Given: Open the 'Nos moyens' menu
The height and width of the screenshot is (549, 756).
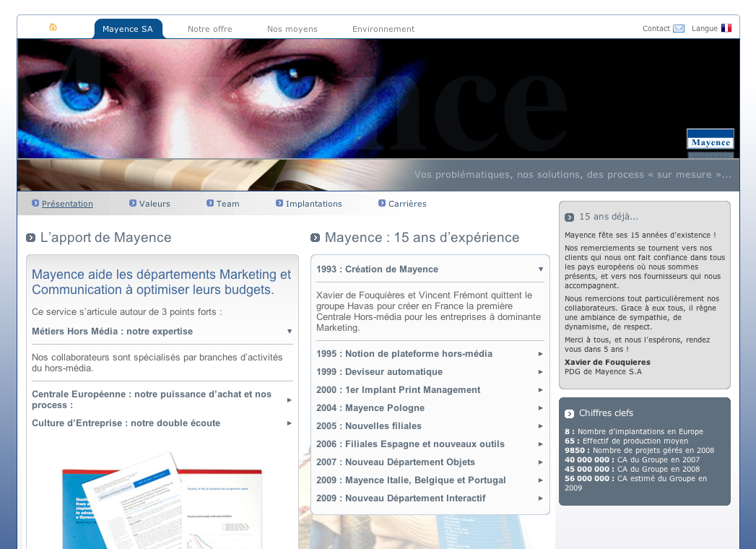Looking at the screenshot, I should tap(292, 29).
